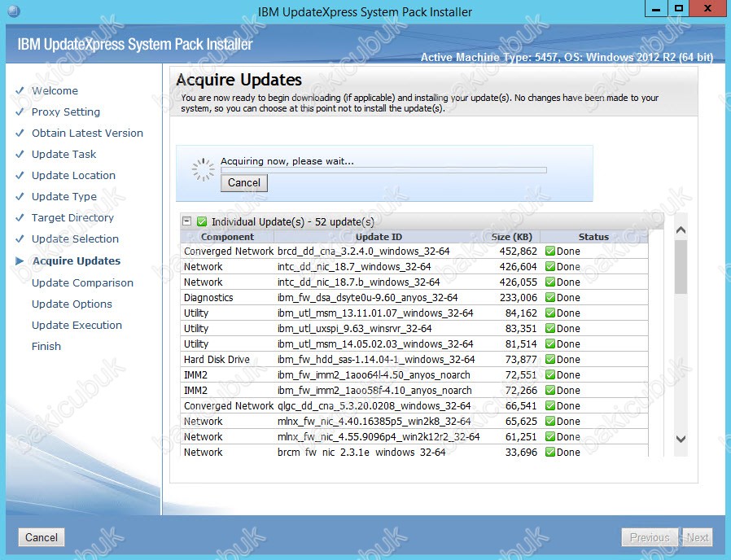Select the Proxy Setting step
This screenshot has width=731, height=560.
pyautogui.click(x=66, y=112)
